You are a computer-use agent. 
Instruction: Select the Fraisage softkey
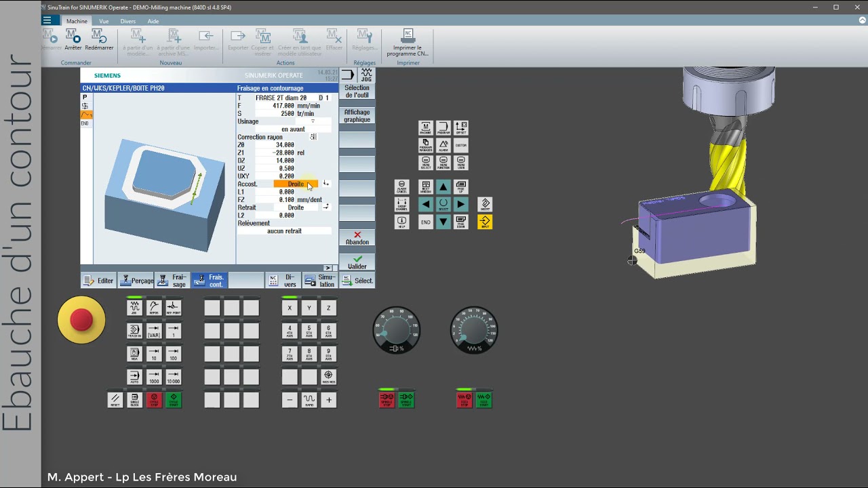[x=172, y=281]
